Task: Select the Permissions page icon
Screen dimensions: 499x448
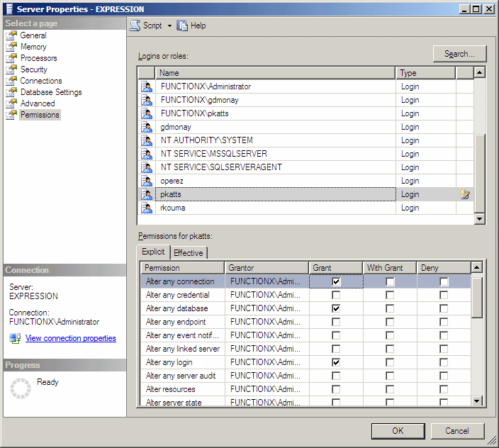Action: coord(11,115)
